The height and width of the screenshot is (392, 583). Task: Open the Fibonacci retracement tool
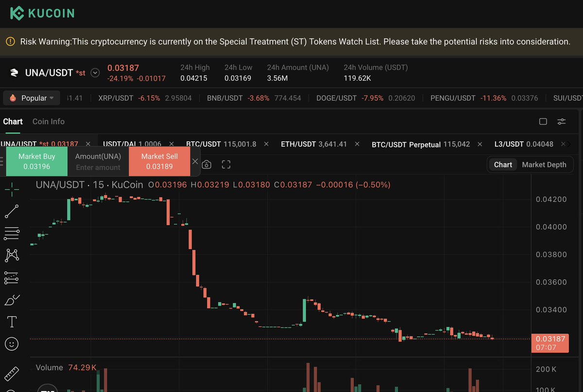click(12, 233)
